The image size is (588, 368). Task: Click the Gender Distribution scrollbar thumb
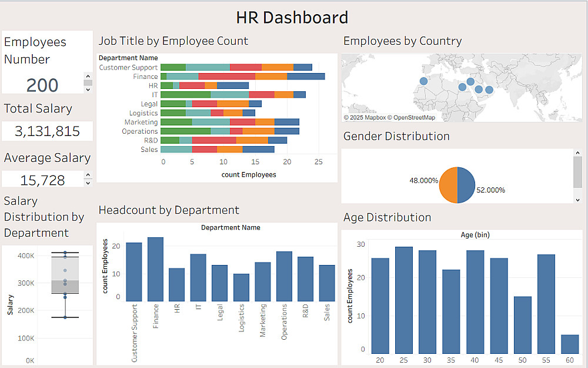point(577,172)
